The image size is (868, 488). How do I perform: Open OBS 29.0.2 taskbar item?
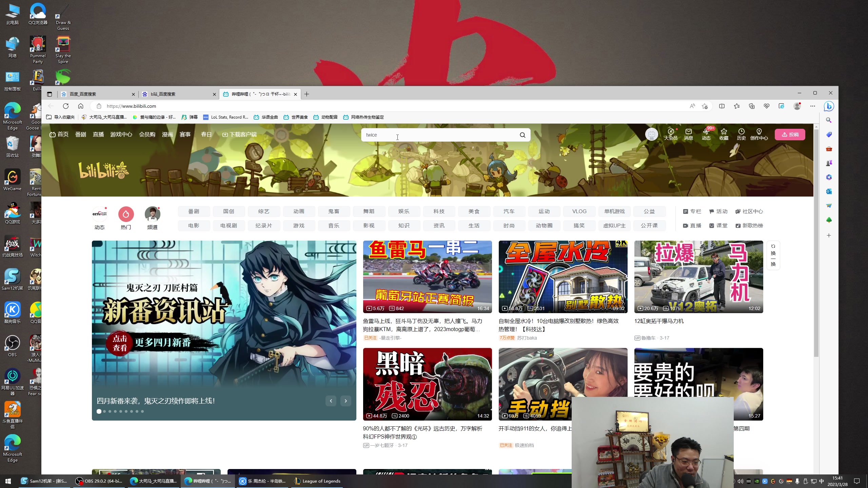point(99,481)
